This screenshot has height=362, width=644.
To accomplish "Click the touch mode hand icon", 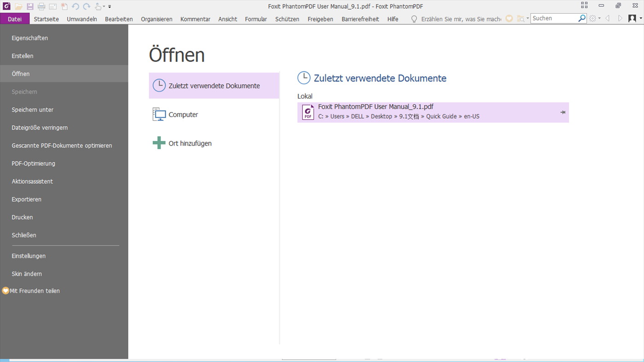I will pyautogui.click(x=98, y=6).
